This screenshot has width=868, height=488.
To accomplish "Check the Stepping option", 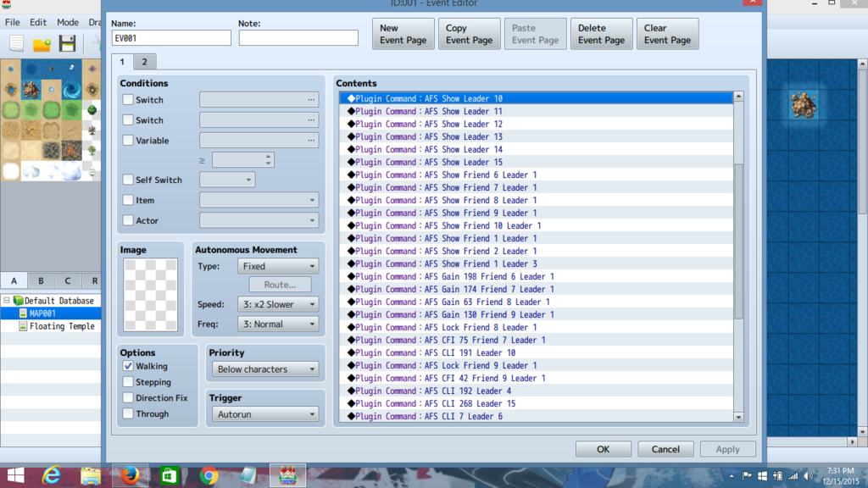I will 128,382.
